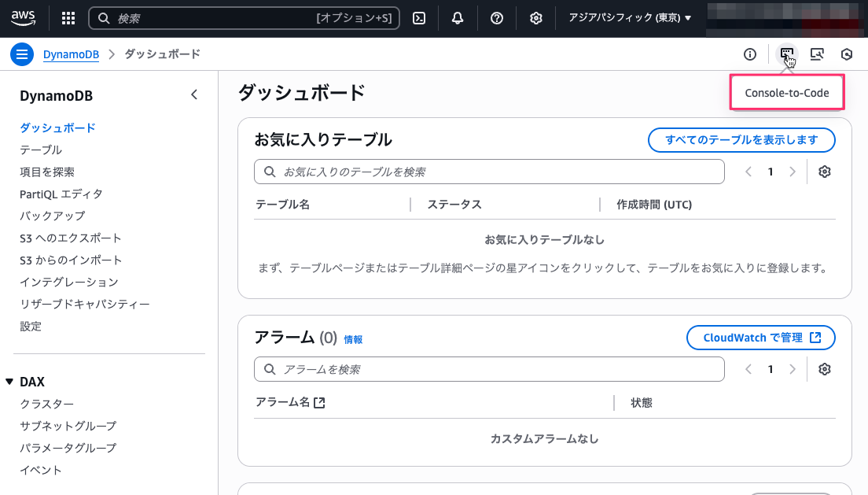Image resolution: width=868 pixels, height=495 pixels.
Task: Click the テーブル名 column header
Action: click(282, 205)
